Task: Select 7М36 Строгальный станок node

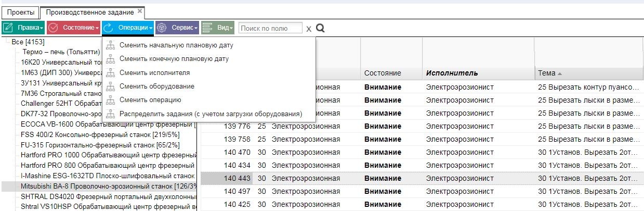Action: click(61, 93)
